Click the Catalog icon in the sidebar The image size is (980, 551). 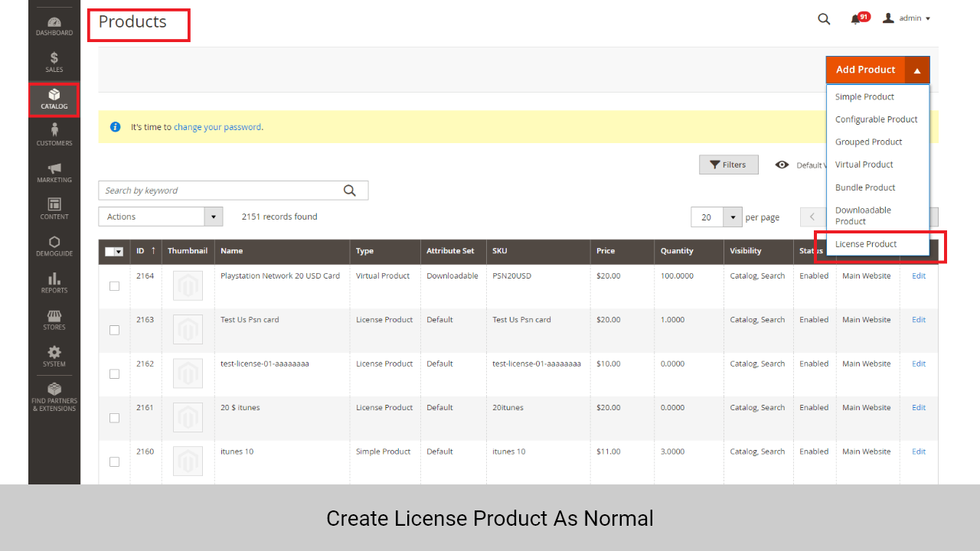click(x=54, y=99)
